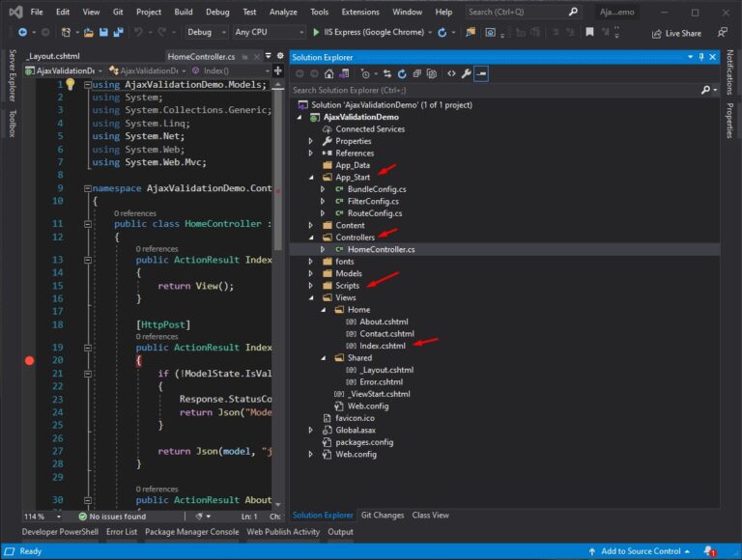742x560 pixels.
Task: Open the Debug configuration dropdown
Action: point(206,32)
